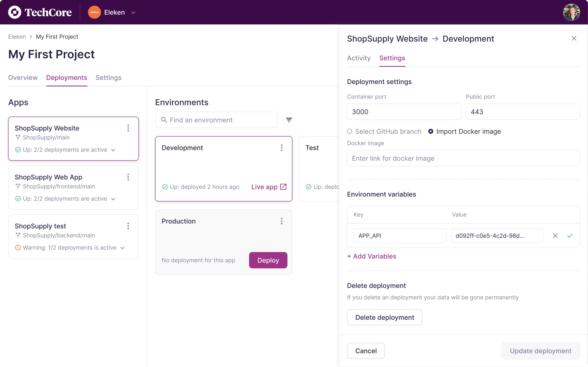Open the Overview tab
Screen dimensions: 588x367
23,77
